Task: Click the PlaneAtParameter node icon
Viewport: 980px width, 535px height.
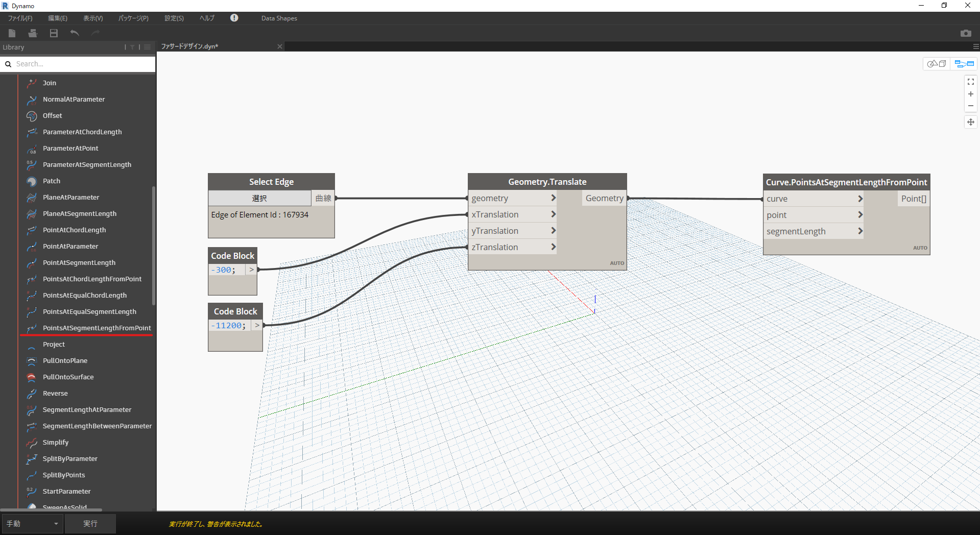Action: (32, 197)
